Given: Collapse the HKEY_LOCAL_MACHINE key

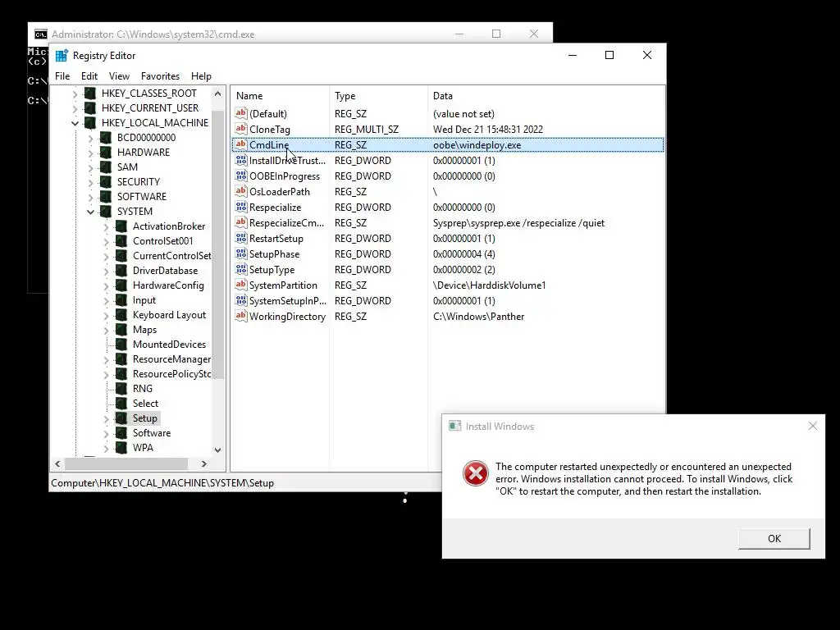Looking at the screenshot, I should (x=75, y=123).
